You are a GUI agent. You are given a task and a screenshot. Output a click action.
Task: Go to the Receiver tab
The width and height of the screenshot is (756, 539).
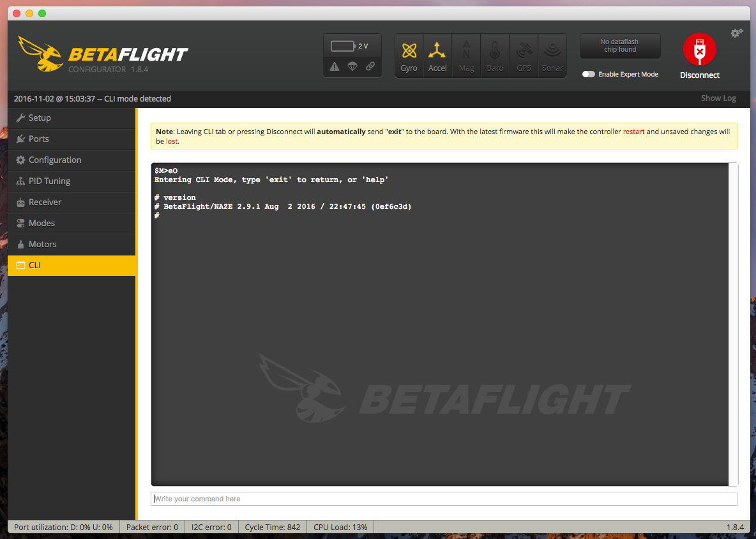(72, 202)
